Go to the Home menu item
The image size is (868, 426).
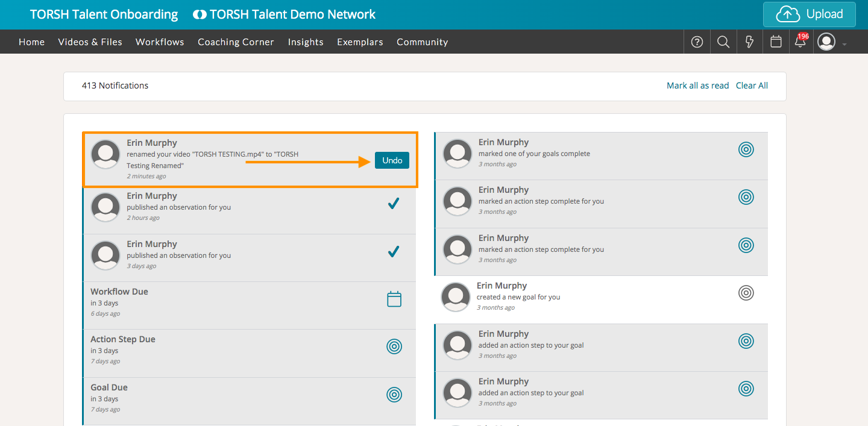(32, 42)
